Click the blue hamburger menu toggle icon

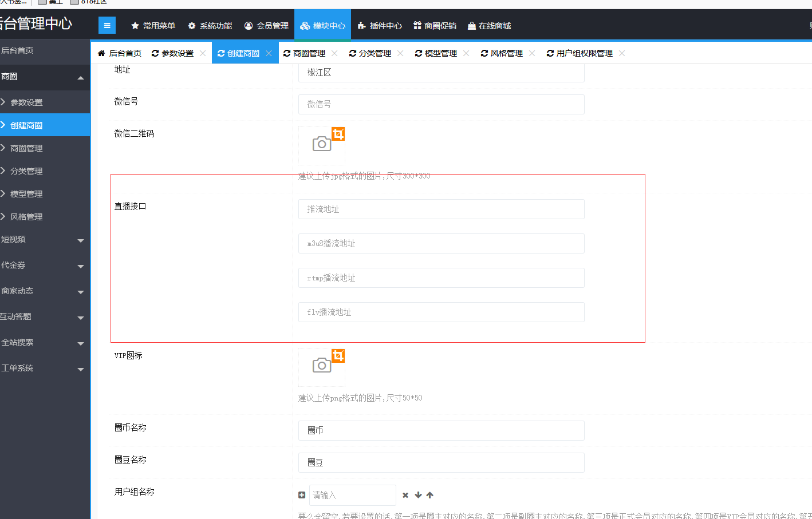pos(107,25)
